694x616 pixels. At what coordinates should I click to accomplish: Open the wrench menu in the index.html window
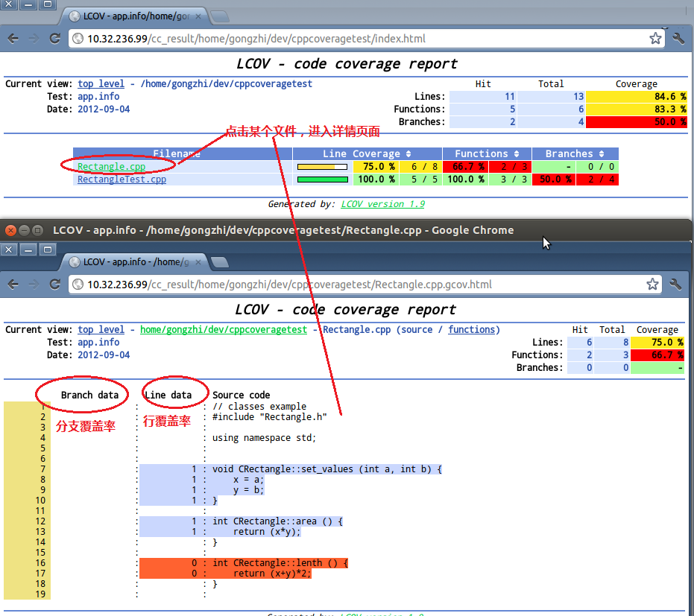coord(678,39)
